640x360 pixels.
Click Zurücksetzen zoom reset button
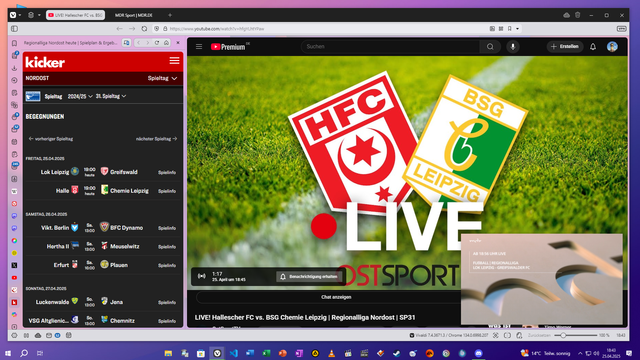[539, 336]
